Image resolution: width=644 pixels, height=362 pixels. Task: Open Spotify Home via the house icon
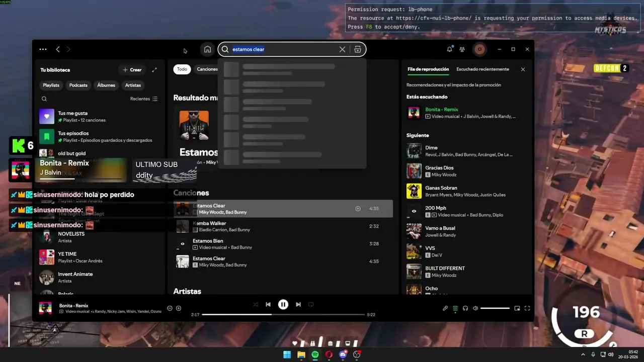(207, 49)
